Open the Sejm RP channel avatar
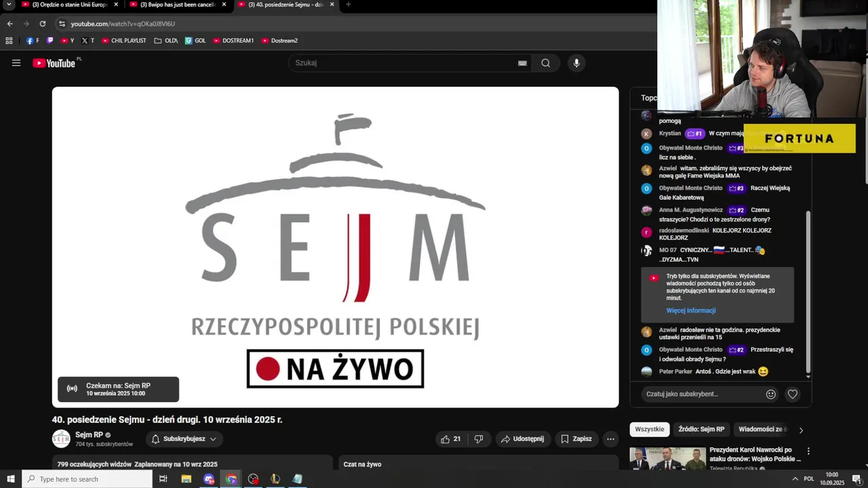Screen dimensions: 868x488 coord(61,439)
